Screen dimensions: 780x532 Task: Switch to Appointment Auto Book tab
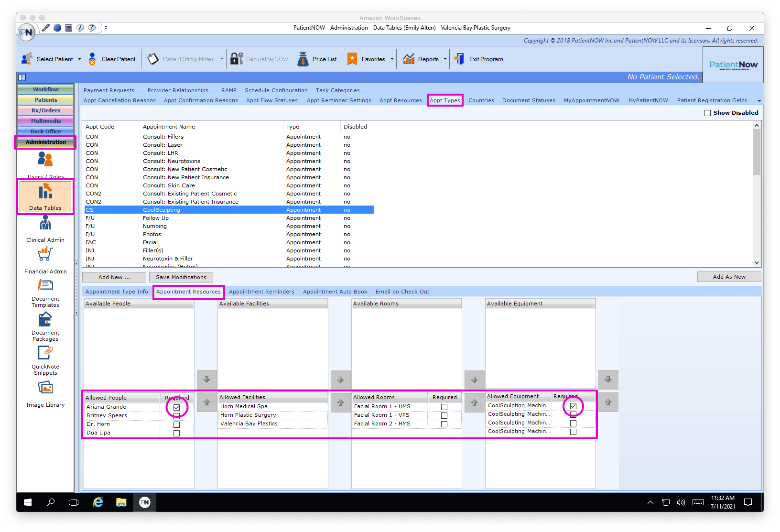point(335,292)
